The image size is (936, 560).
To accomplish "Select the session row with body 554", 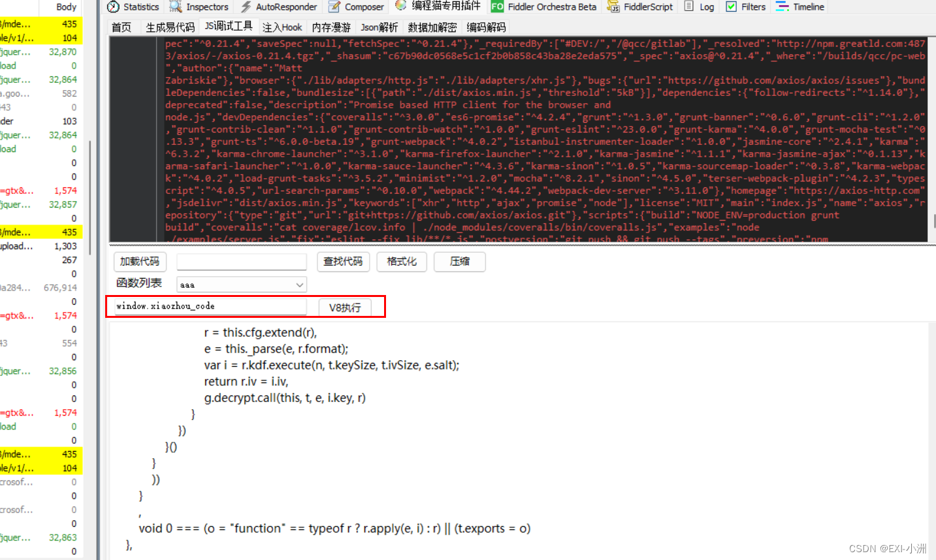I will [x=41, y=343].
